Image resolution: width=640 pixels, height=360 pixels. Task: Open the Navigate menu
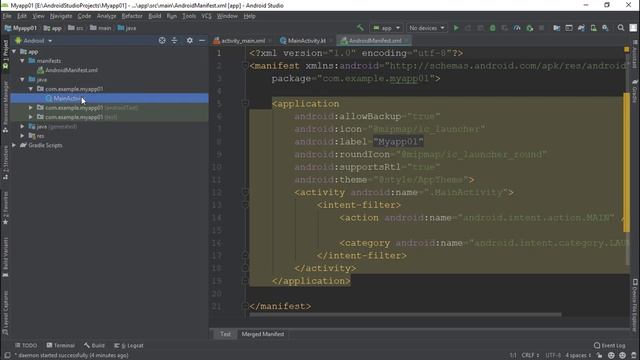(61, 16)
